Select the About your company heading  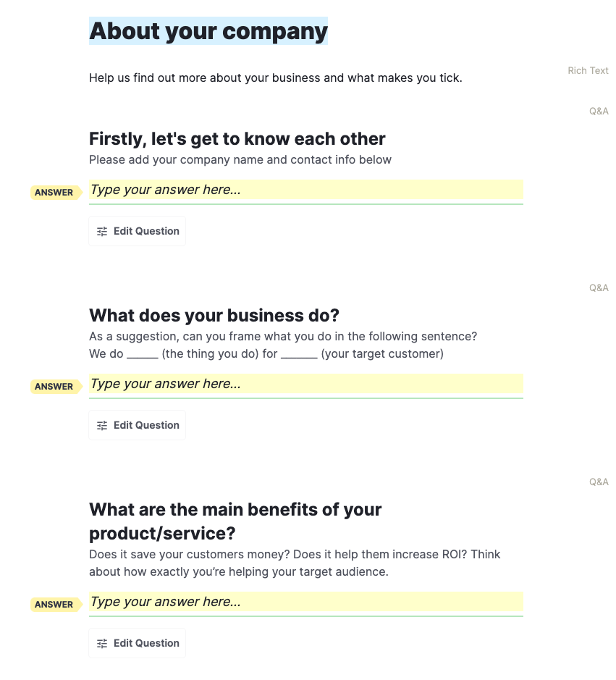pyautogui.click(x=208, y=31)
